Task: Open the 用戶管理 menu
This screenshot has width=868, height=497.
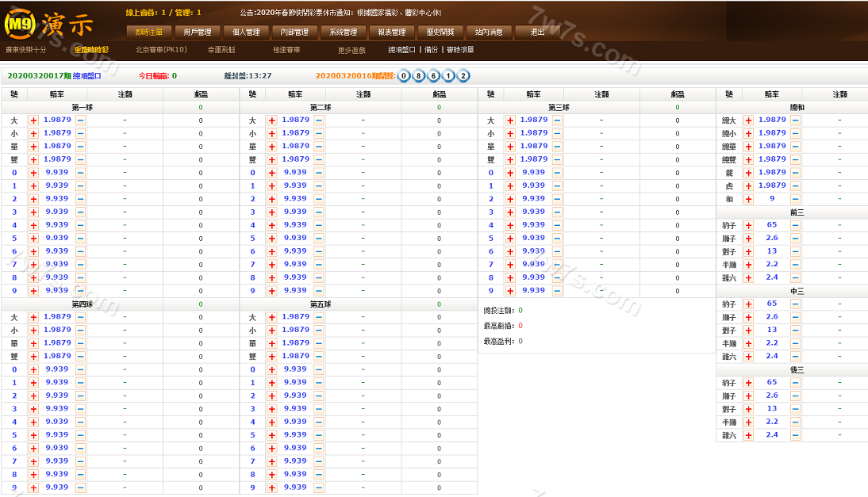Action: [198, 32]
